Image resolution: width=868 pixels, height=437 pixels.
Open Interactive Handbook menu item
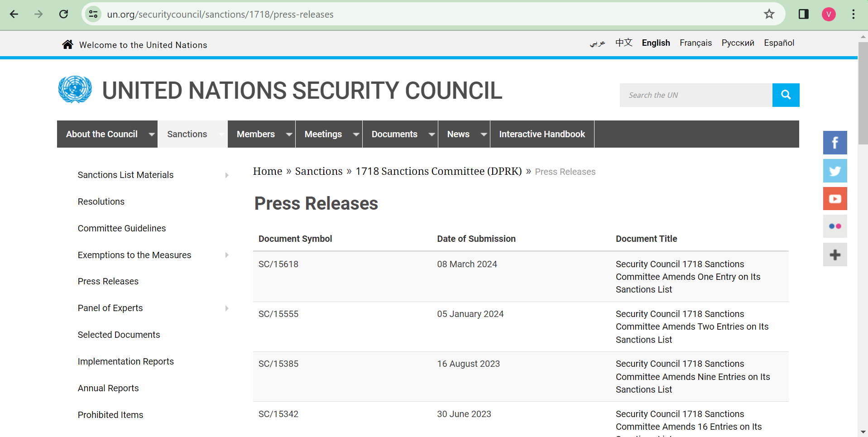(542, 134)
